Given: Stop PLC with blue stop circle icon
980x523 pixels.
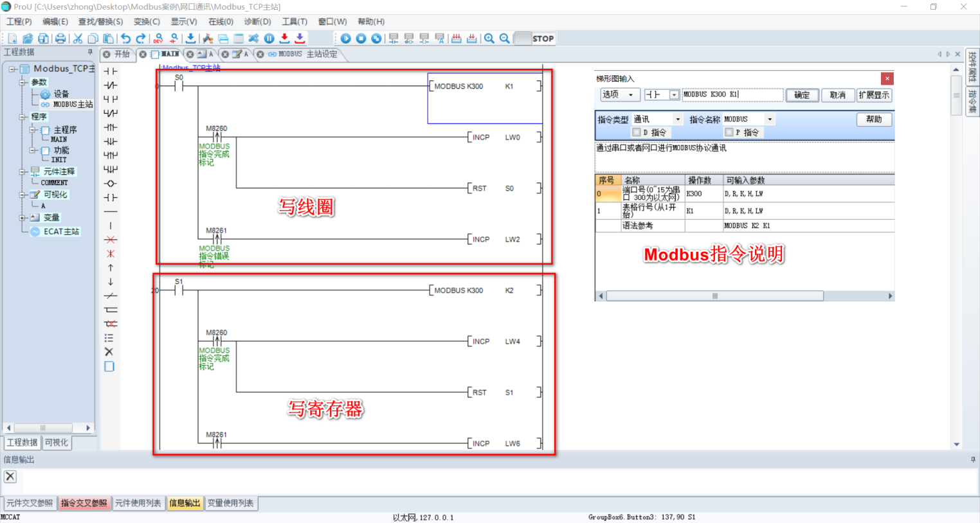Looking at the screenshot, I should 361,39.
